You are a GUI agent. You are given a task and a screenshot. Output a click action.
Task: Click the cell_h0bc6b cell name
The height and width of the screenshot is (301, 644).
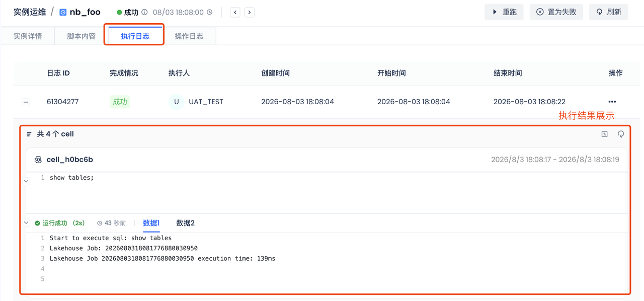pyautogui.click(x=70, y=160)
